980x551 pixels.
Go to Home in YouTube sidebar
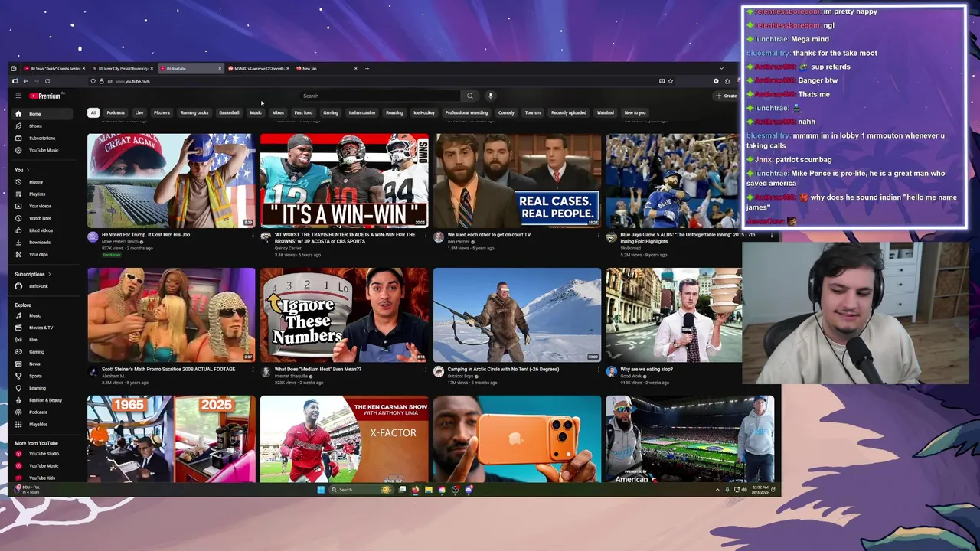tap(42, 114)
